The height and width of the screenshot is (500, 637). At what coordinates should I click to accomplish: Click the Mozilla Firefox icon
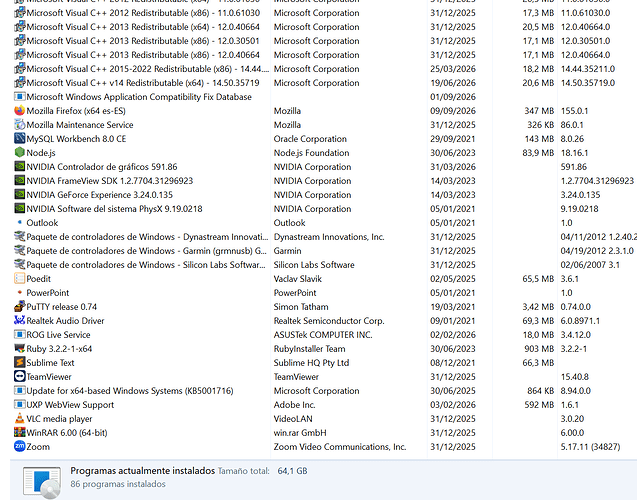(20, 110)
